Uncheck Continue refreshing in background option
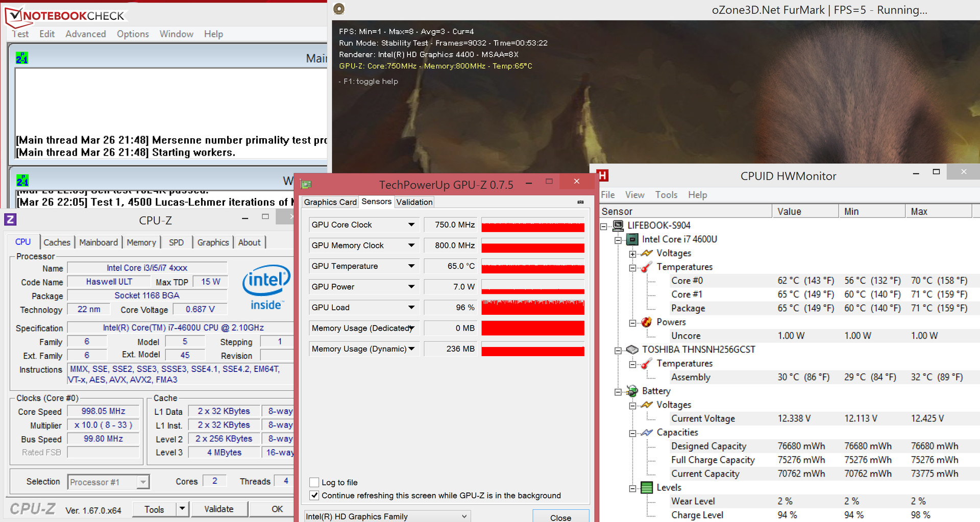This screenshot has width=980, height=522. click(314, 495)
